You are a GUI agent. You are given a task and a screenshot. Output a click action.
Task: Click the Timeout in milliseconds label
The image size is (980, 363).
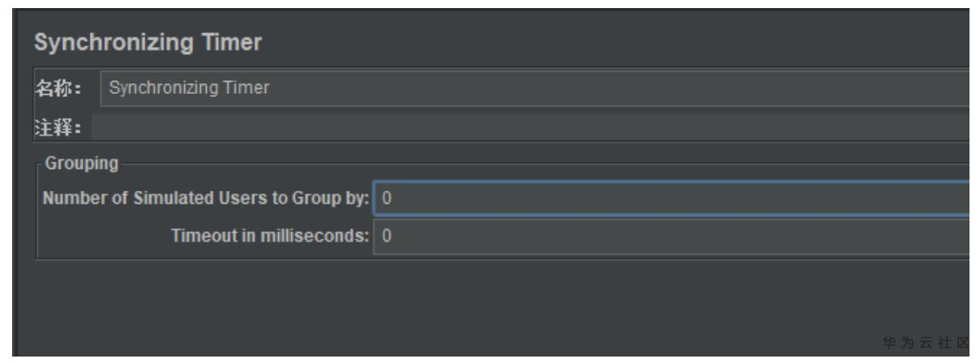269,236
